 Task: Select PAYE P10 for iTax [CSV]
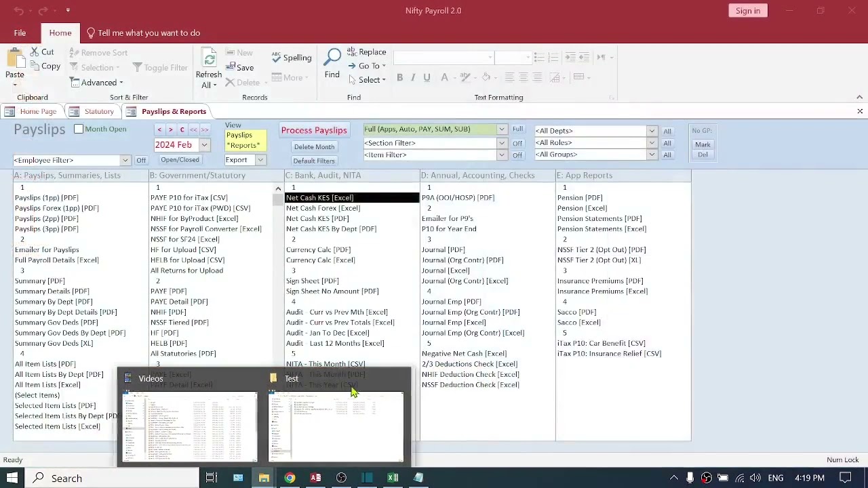tap(189, 198)
